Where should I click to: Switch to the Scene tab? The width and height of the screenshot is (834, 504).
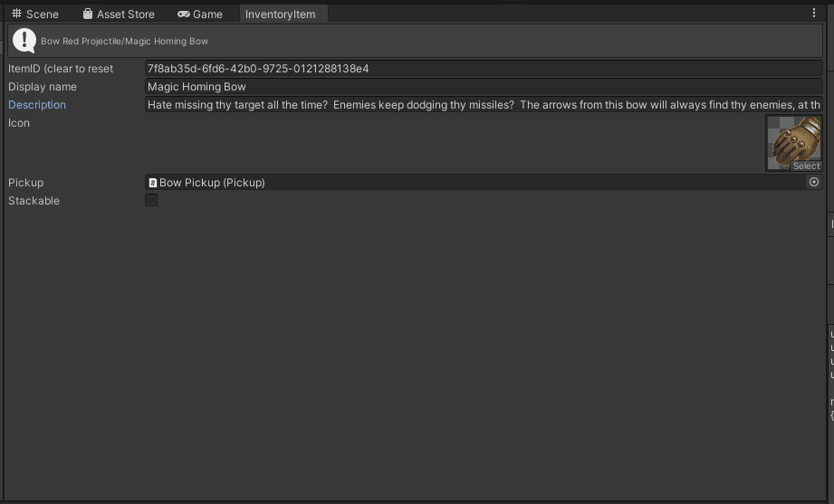point(35,14)
